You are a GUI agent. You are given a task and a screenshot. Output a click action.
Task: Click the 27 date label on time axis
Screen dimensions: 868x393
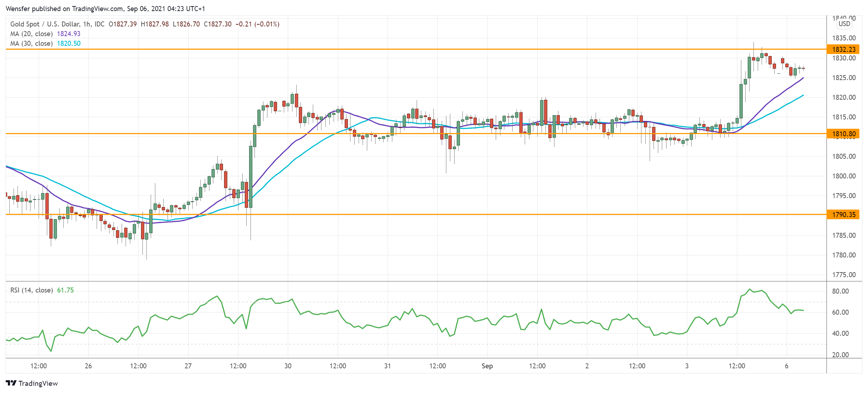pyautogui.click(x=188, y=366)
